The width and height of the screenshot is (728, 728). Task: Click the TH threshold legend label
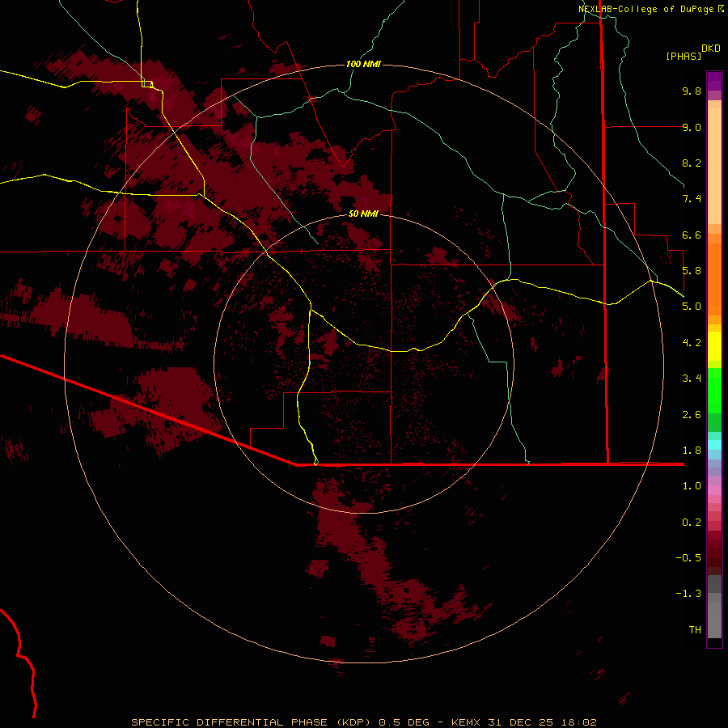click(695, 630)
